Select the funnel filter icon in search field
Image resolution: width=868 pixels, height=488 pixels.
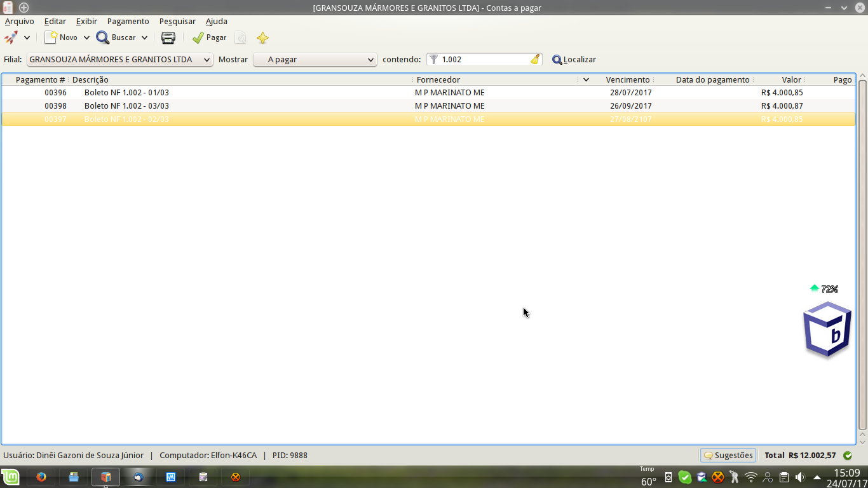[x=433, y=59]
